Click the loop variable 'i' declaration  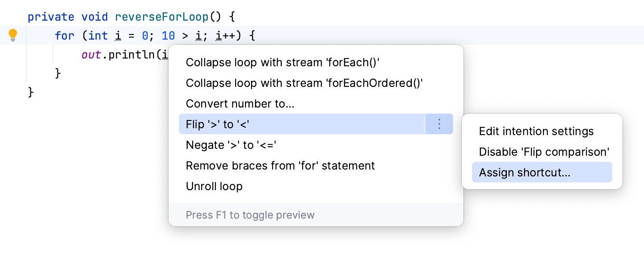coord(118,35)
